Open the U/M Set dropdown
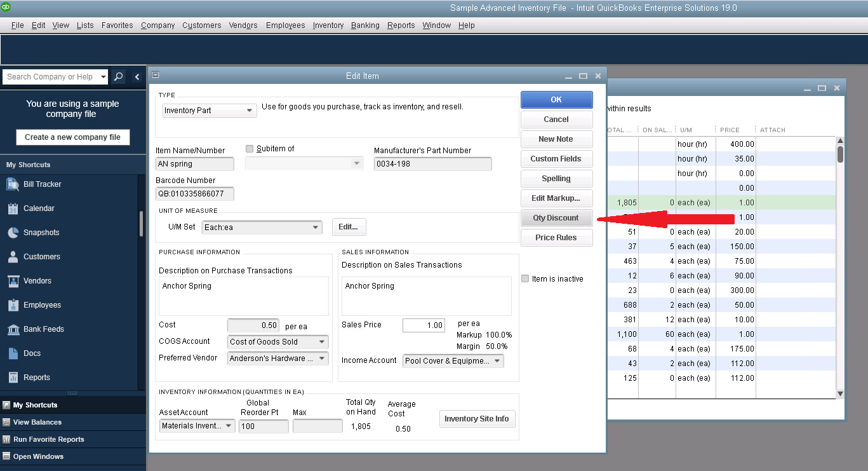 [262, 227]
